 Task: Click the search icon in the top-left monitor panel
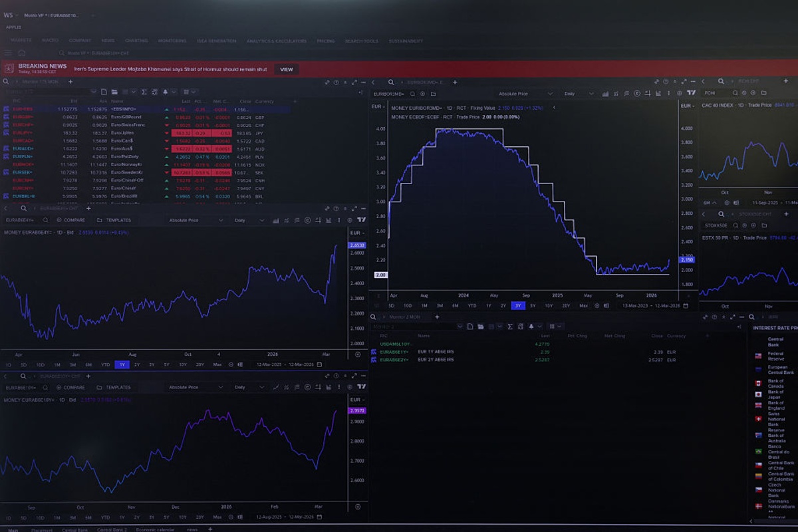coord(6,82)
